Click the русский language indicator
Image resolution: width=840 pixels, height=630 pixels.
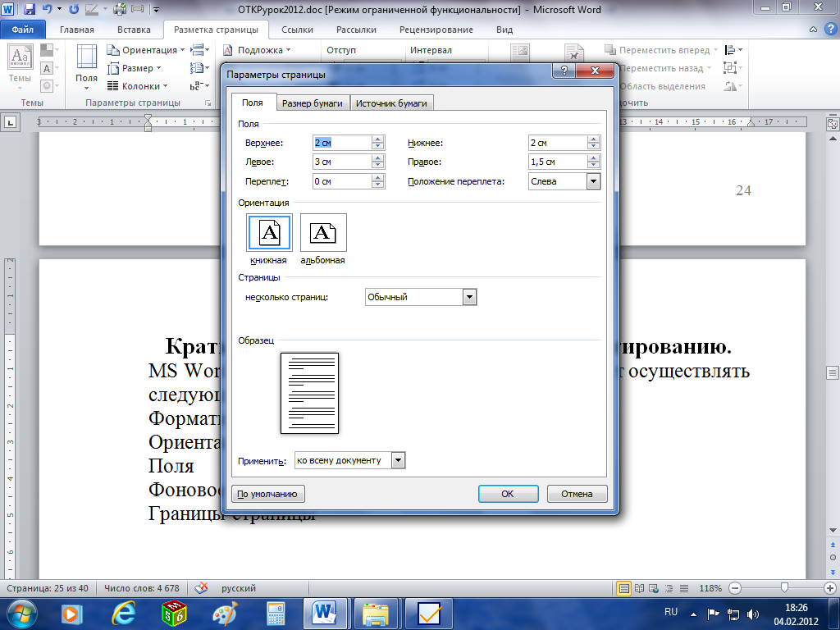[x=239, y=588]
